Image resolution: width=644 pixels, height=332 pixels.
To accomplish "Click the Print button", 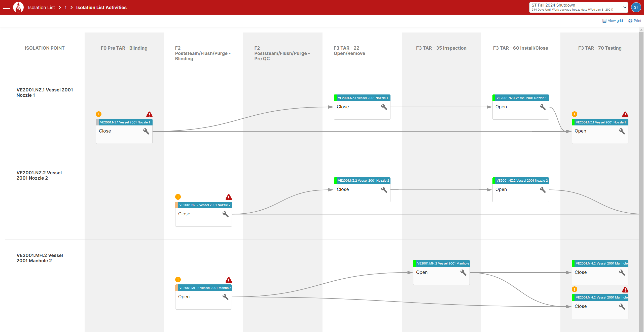I will [x=635, y=21].
